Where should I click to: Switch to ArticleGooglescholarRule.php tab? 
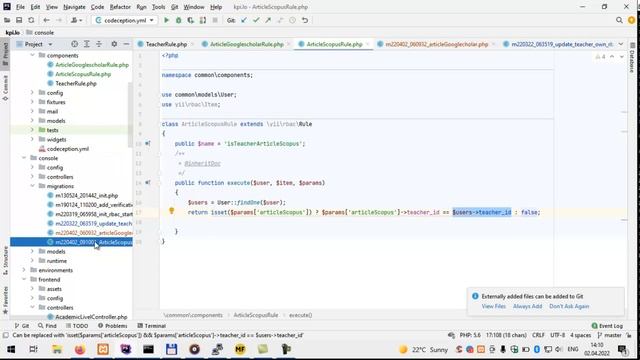pyautogui.click(x=246, y=44)
